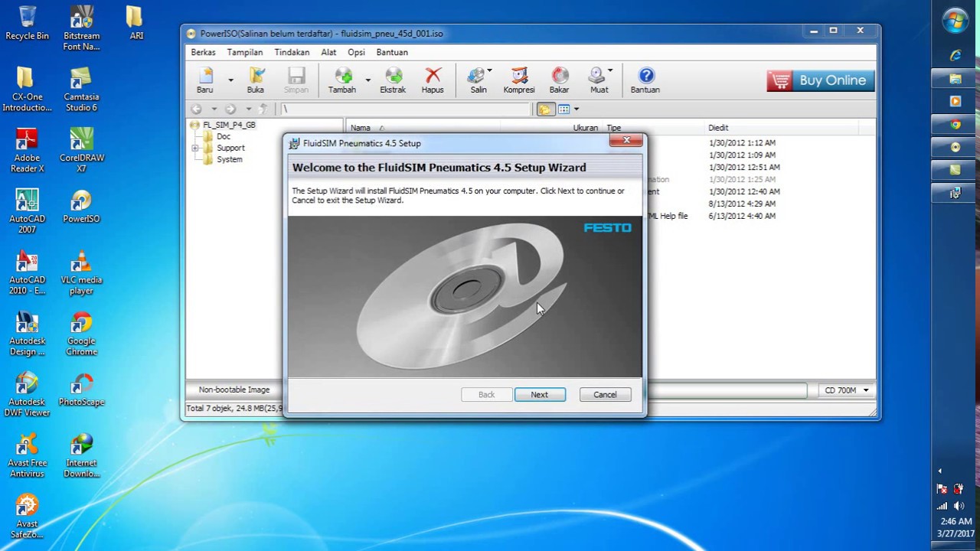Image resolution: width=980 pixels, height=551 pixels.
Task: Expand the Support folder node
Action: click(195, 148)
